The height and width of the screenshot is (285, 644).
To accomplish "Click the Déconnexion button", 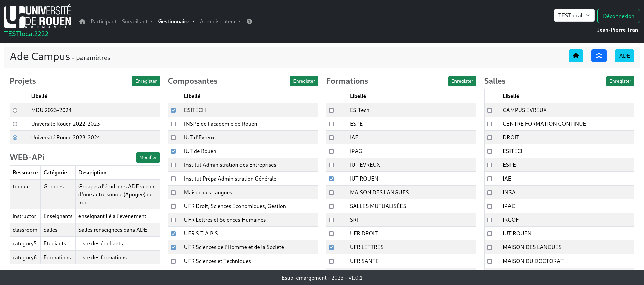I will click(618, 16).
